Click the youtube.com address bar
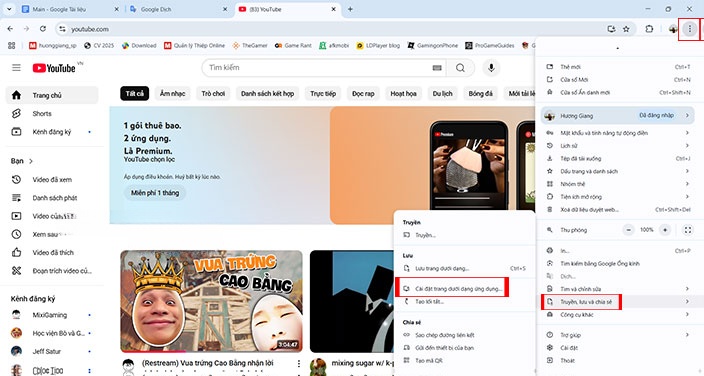Viewport: 704px width, 376px height. 332,29
